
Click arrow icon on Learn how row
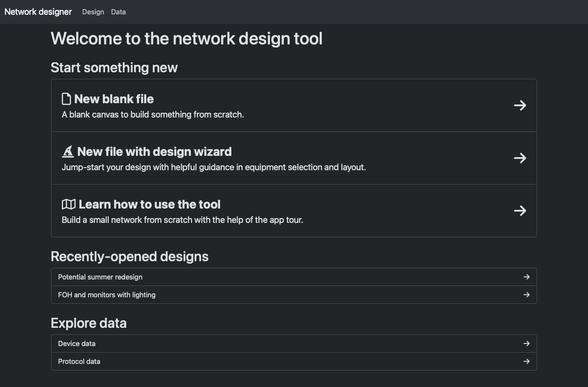pyautogui.click(x=520, y=211)
